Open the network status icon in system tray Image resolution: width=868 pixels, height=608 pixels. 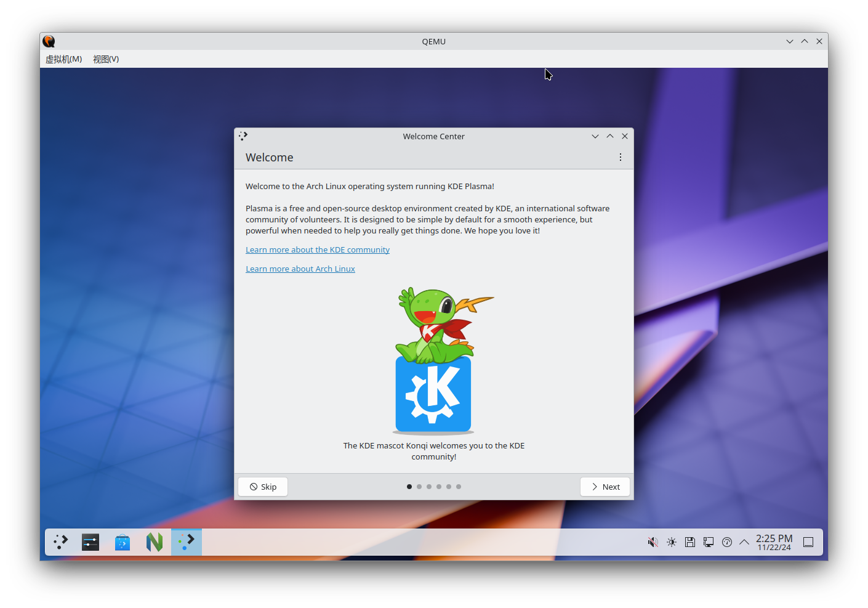coord(708,542)
